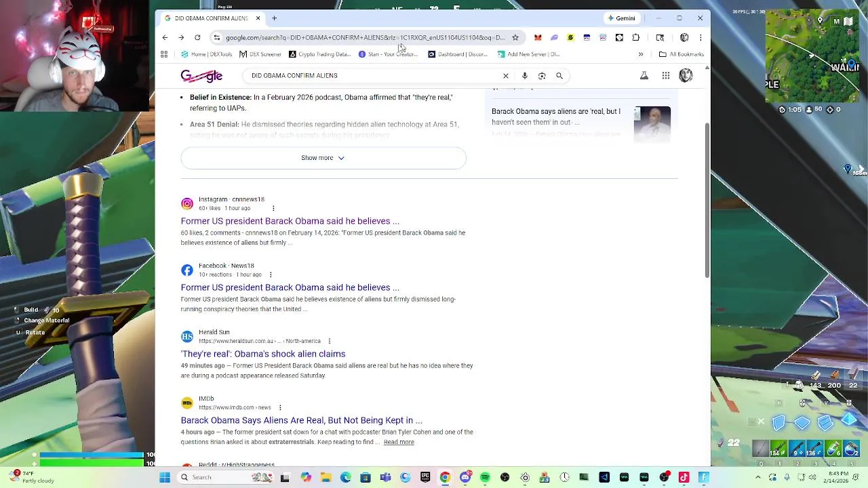Close the DID OBAMA CONFIRM ALIENS tab
Screen dimensions: 868x488
(x=258, y=18)
